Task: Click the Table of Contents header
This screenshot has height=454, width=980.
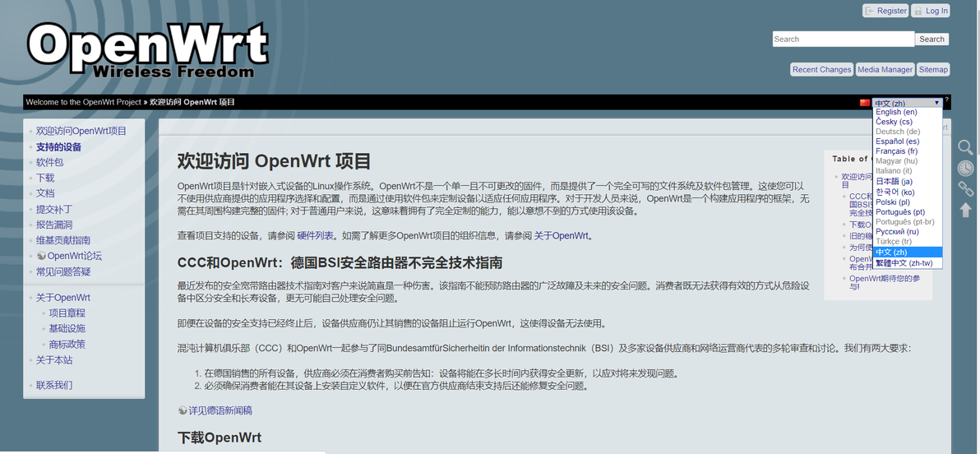Action: click(851, 159)
